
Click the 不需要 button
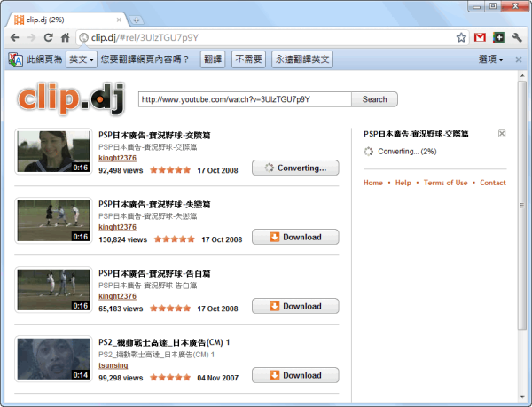point(248,59)
